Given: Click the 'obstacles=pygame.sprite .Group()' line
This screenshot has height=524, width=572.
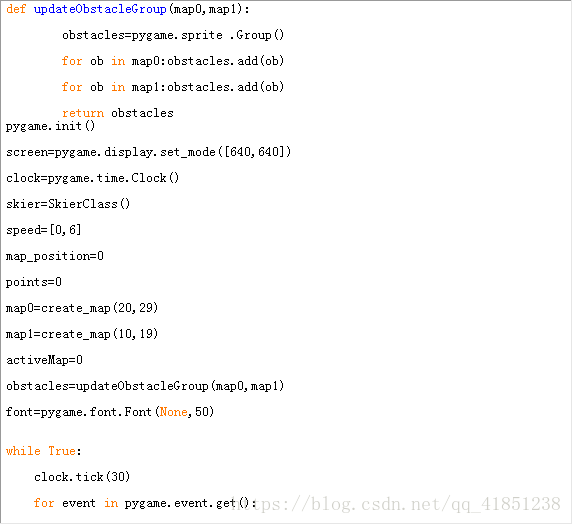Looking at the screenshot, I should point(173,35).
